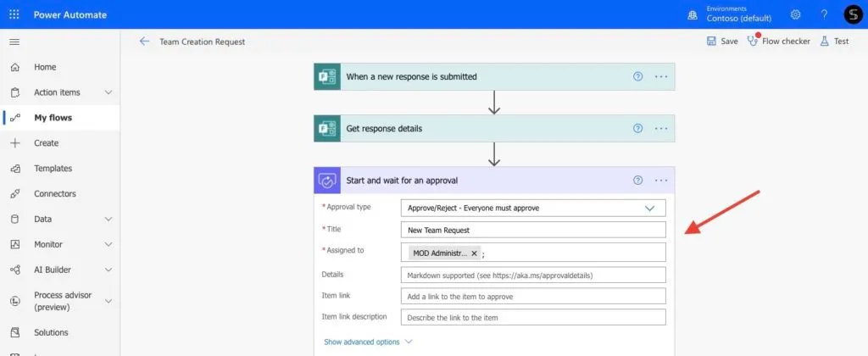The image size is (868, 356).
Task: Open the user account avatar
Action: (853, 14)
